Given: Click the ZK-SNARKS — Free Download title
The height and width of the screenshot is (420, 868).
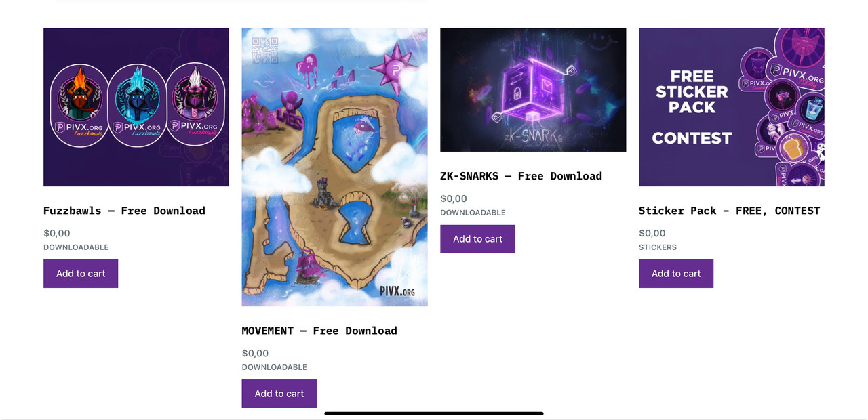Looking at the screenshot, I should [x=521, y=176].
